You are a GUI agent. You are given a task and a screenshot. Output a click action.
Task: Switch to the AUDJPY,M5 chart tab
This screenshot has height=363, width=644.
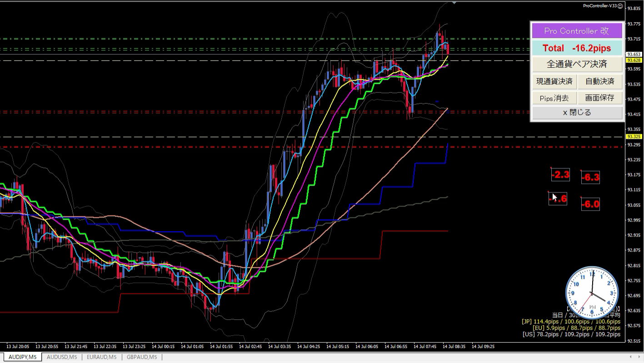tap(22, 357)
